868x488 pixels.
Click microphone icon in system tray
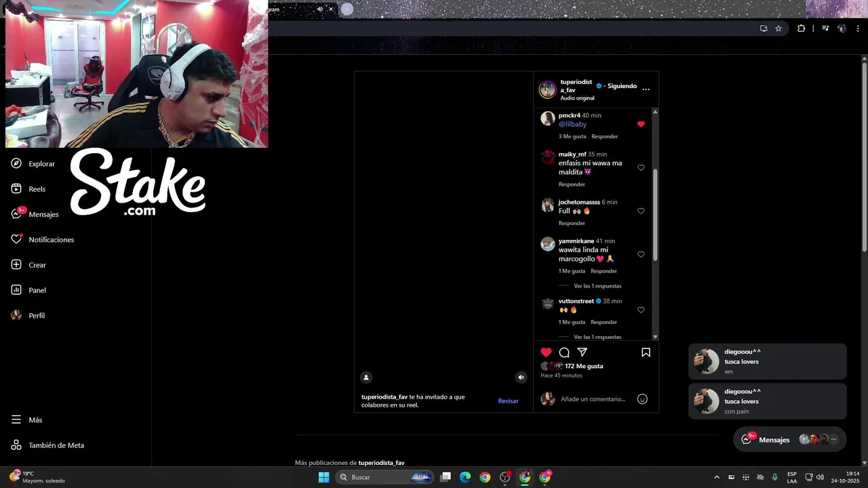(774, 477)
